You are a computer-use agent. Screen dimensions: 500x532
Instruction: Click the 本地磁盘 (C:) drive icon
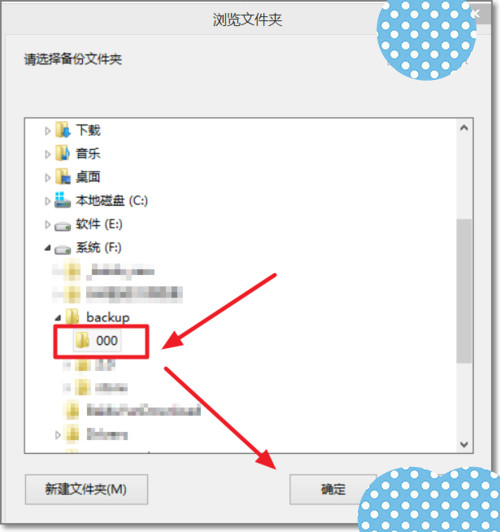[x=62, y=200]
